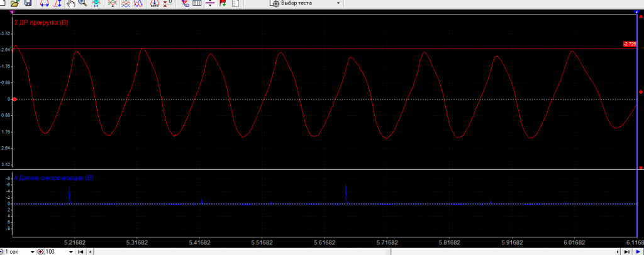Enable auto scaling with the Auto icon
The height and width of the screenshot is (255, 644).
pos(155,3)
